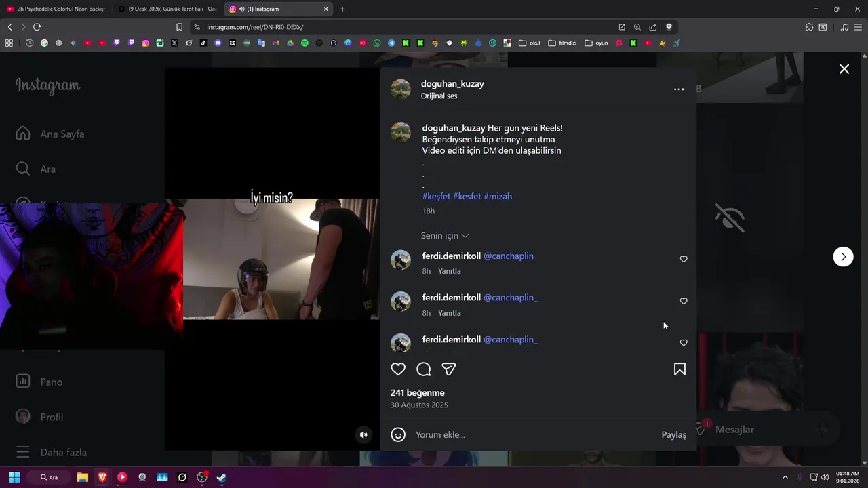The image size is (868, 488).
Task: Like the third ferdi.demirkoll comment
Action: tap(684, 343)
